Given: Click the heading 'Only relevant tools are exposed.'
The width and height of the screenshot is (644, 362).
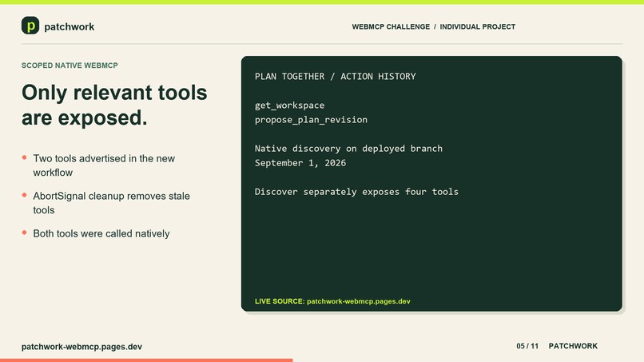Looking at the screenshot, I should click(x=114, y=105).
